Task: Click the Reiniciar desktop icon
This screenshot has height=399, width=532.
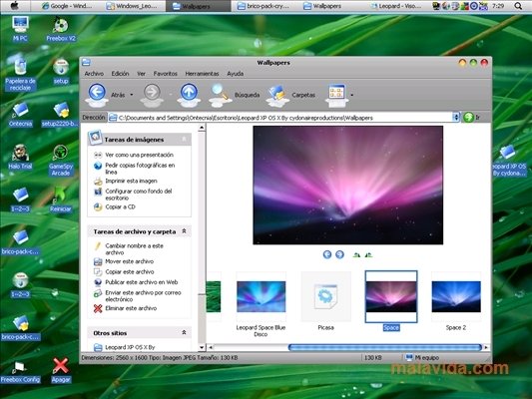Action: point(61,199)
